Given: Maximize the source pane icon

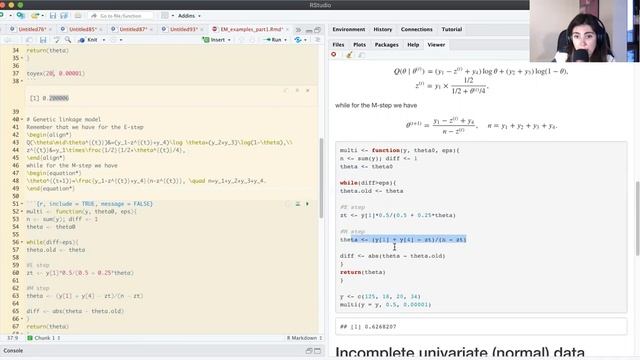Looking at the screenshot, I should coord(318,30).
